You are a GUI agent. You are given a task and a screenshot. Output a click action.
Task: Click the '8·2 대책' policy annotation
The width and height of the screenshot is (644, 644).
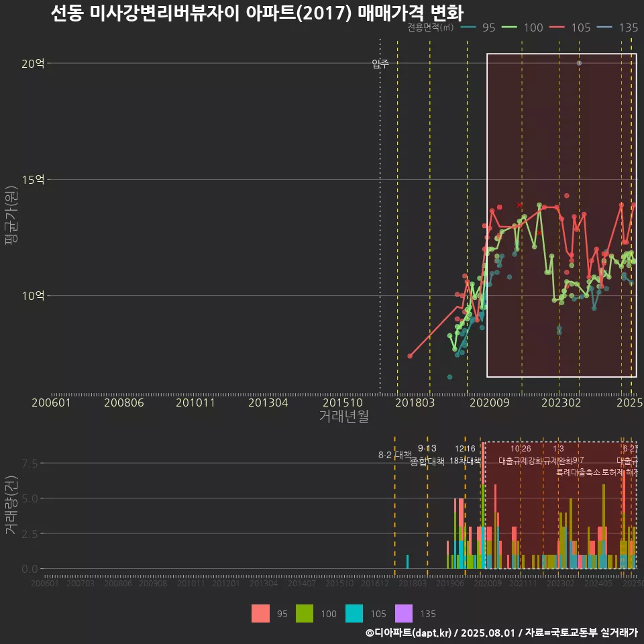[394, 455]
